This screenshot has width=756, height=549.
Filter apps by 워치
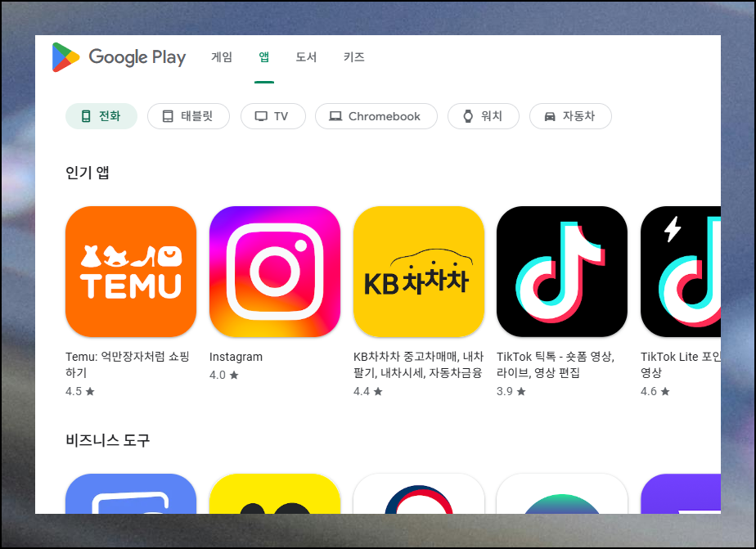coord(483,116)
